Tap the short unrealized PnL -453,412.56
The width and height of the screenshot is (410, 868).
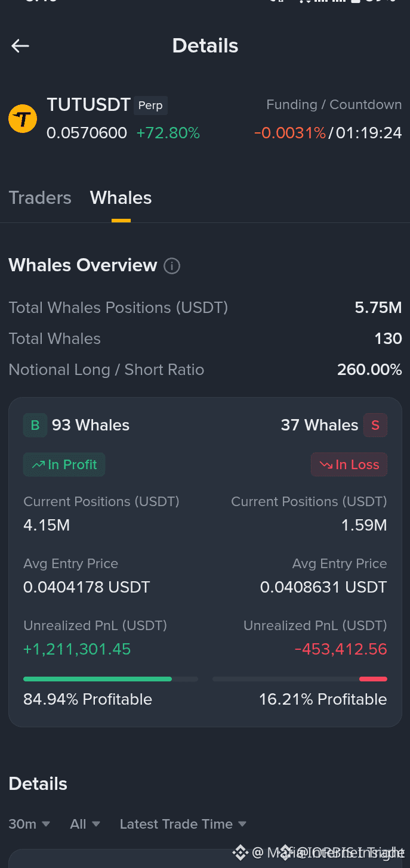pyautogui.click(x=341, y=649)
